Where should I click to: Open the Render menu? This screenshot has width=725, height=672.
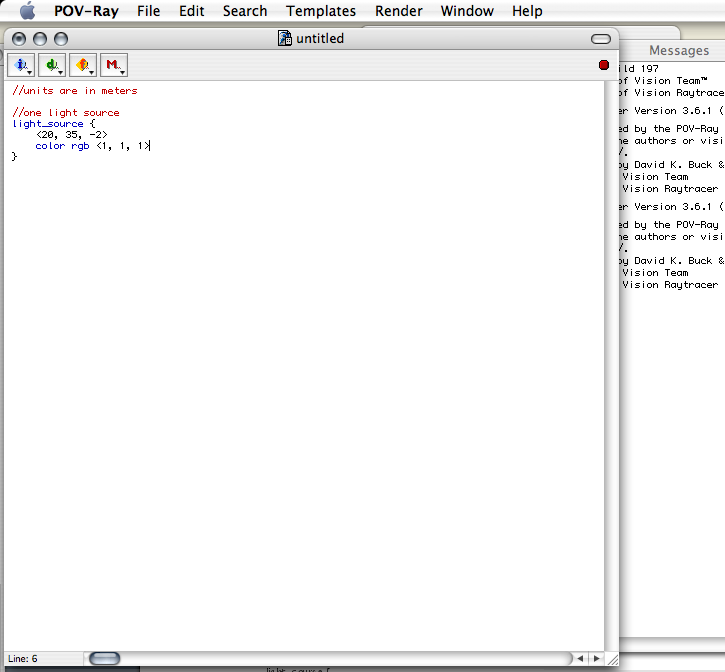point(398,11)
